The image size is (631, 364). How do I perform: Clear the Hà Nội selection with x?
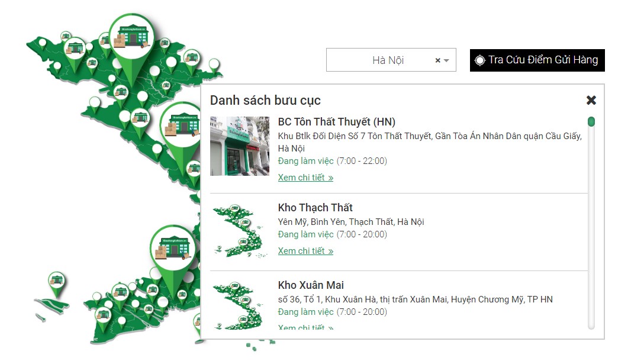coord(438,60)
